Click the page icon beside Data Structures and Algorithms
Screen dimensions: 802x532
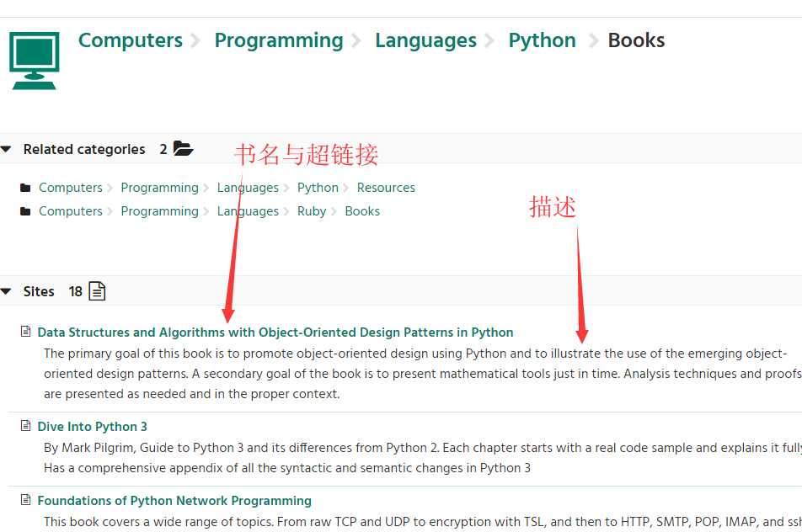[x=25, y=332]
